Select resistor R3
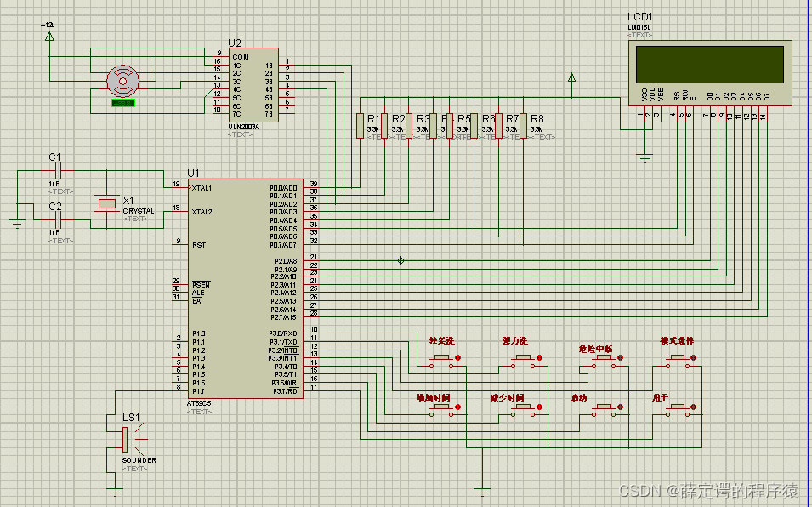The width and height of the screenshot is (812, 507). click(x=409, y=126)
